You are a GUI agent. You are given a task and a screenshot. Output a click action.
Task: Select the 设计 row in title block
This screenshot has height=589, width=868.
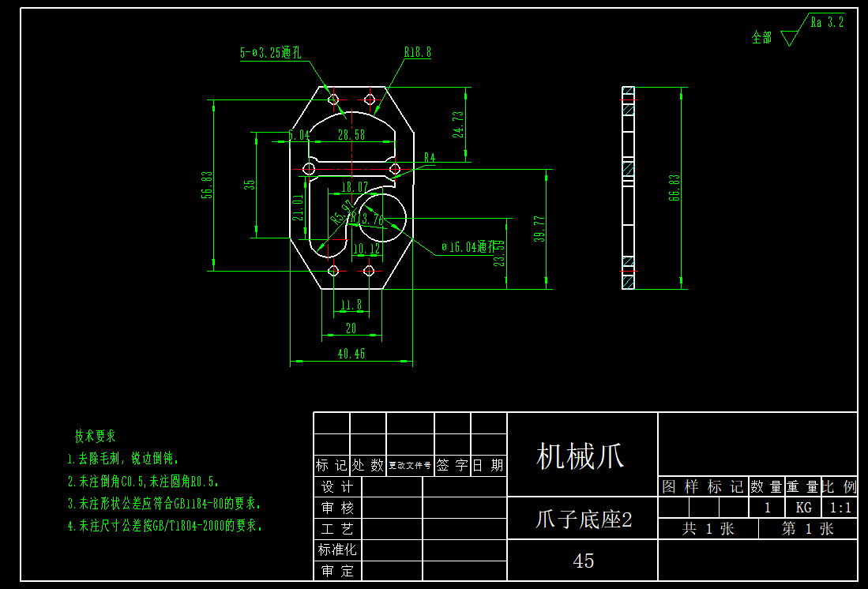[338, 487]
